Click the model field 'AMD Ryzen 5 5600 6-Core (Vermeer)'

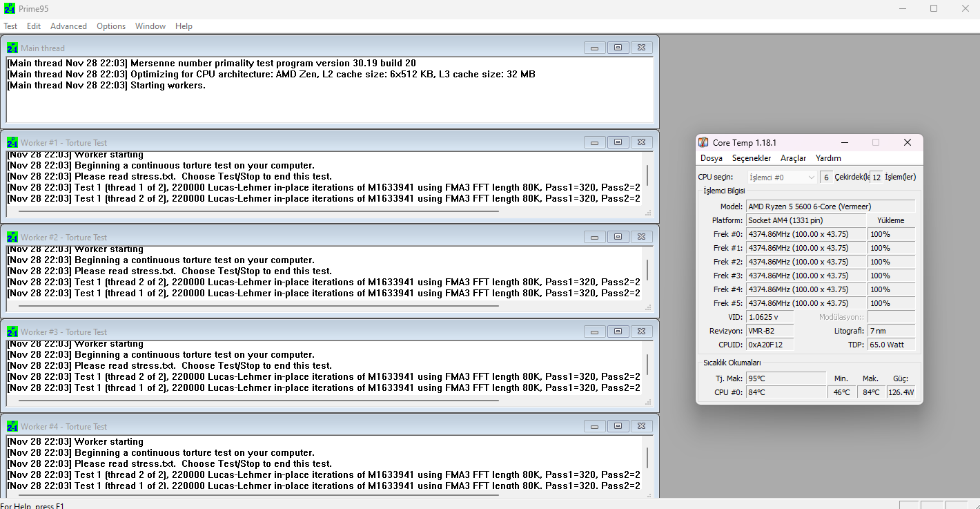(x=831, y=207)
